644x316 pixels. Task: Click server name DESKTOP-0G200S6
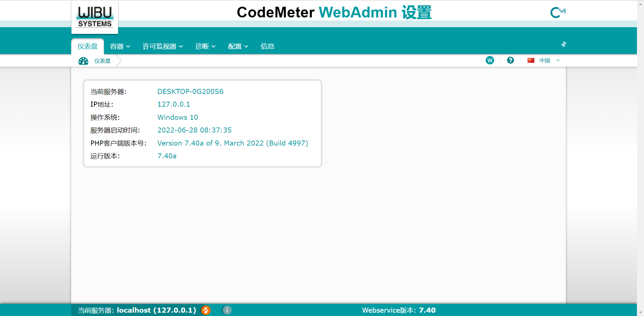click(x=191, y=92)
